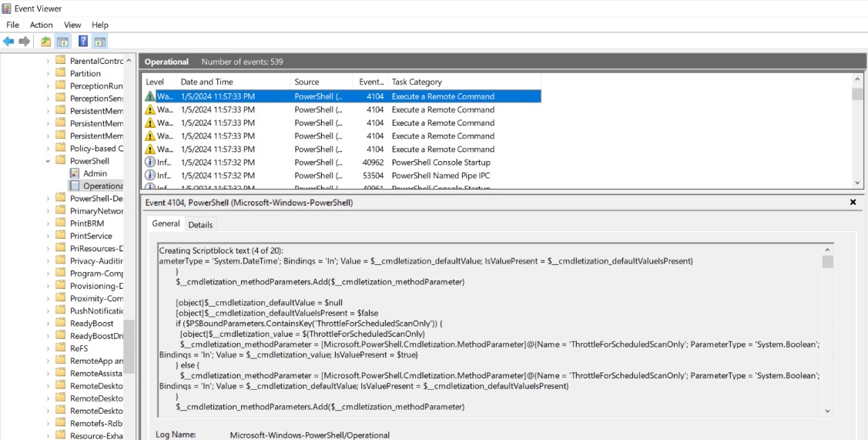868x440 pixels.
Task: Click the Back arrow toolbar icon
Action: click(x=8, y=41)
